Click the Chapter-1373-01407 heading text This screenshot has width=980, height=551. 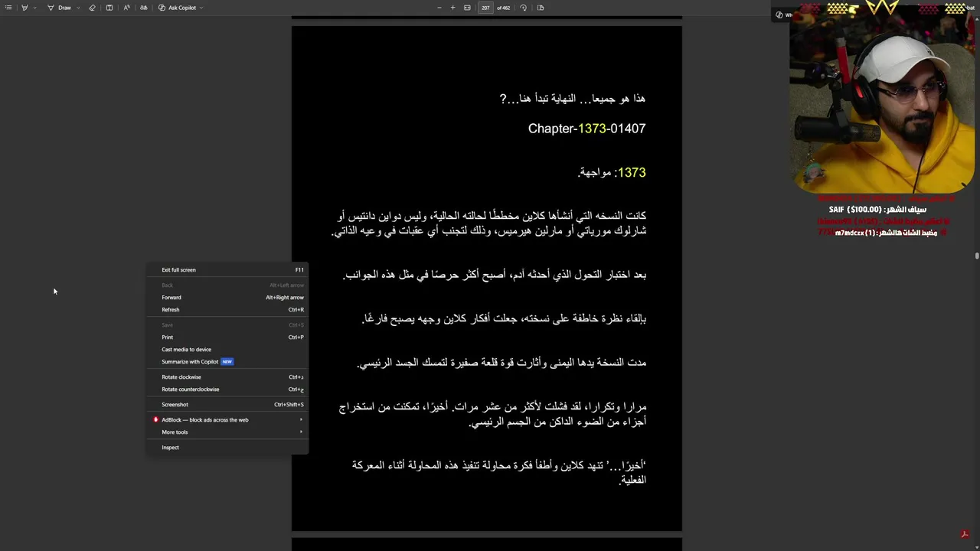click(x=586, y=129)
